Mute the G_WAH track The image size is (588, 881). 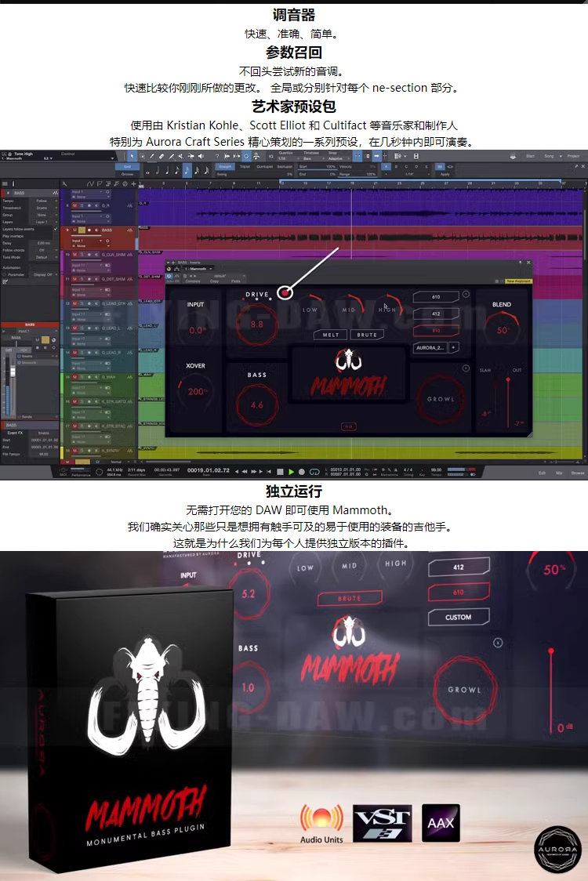(x=74, y=377)
